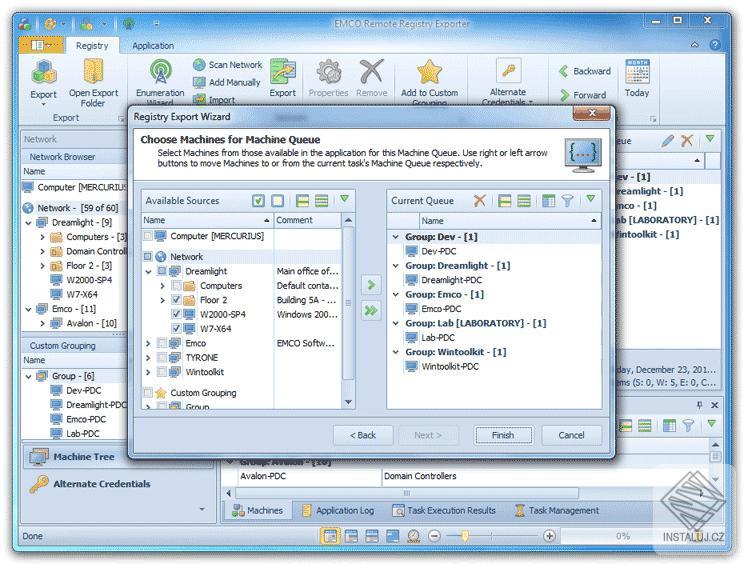Image resolution: width=744 pixels, height=564 pixels.
Task: Open column chooser in Current Queue toolbar
Action: [549, 201]
